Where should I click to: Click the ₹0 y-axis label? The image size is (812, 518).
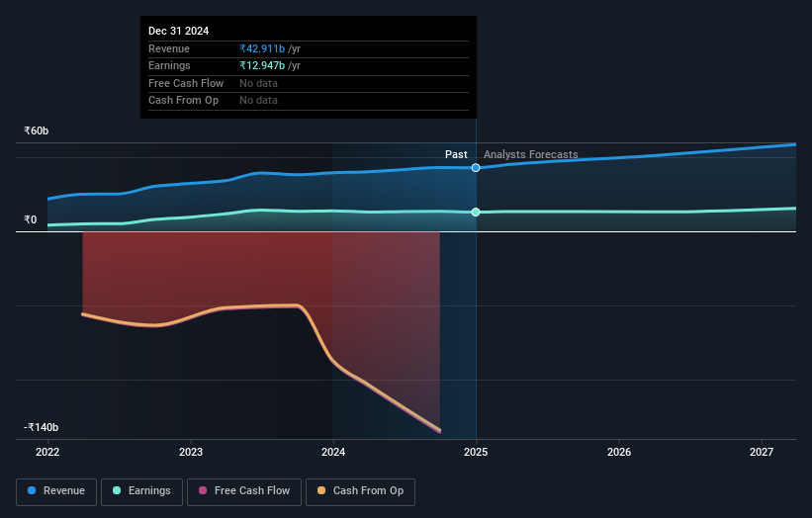pos(31,219)
